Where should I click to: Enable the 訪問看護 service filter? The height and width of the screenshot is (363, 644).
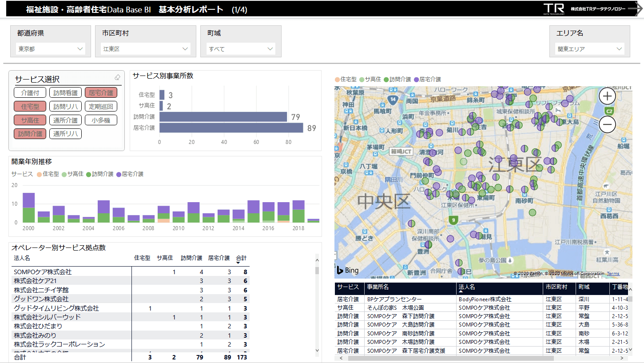click(65, 93)
